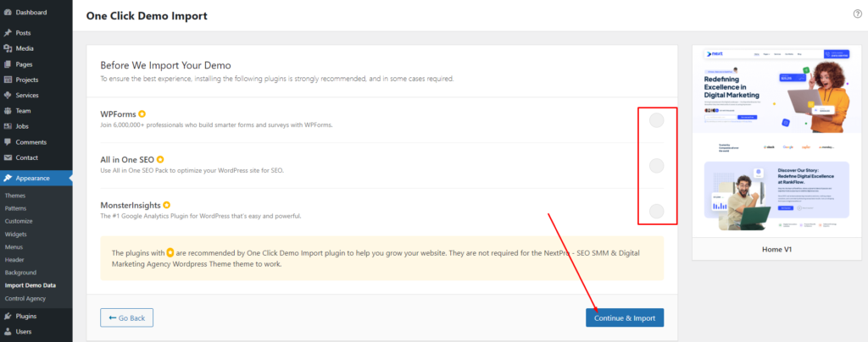Open Control Agency submenu link
868x342 pixels.
[25, 298]
